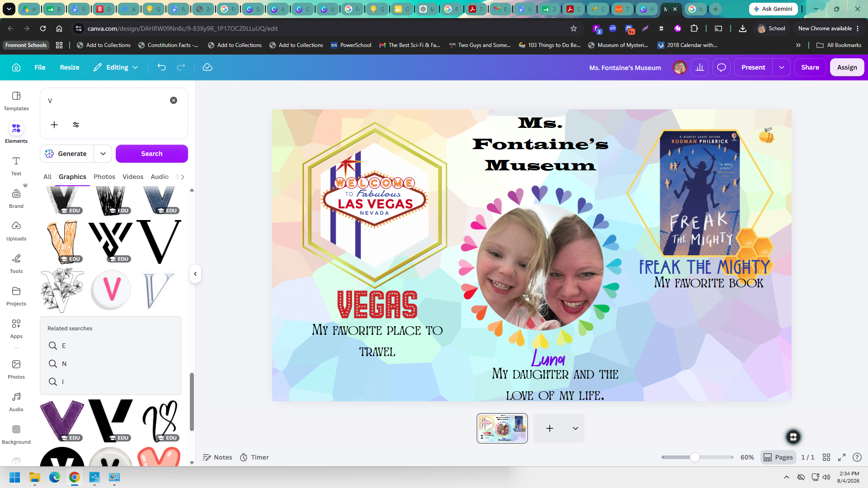
Task: Select the pink V button graphic
Action: [111, 289]
